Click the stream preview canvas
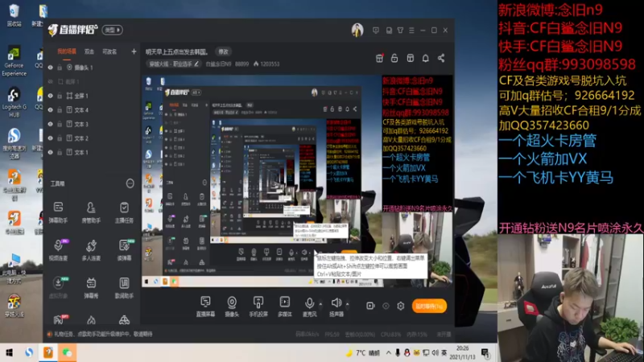Image resolution: width=644 pixels, height=362 pixels. pyautogui.click(x=297, y=181)
